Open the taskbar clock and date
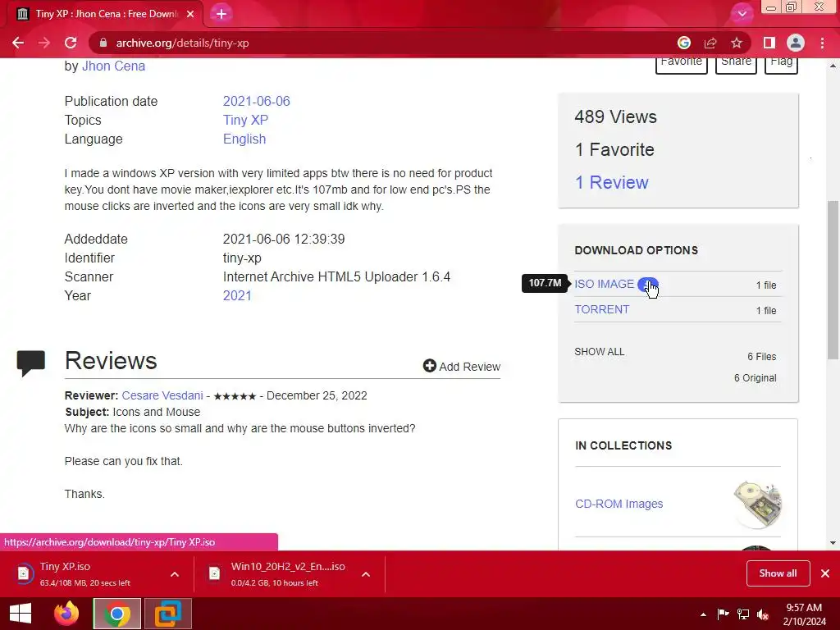The height and width of the screenshot is (630, 840). [x=804, y=614]
